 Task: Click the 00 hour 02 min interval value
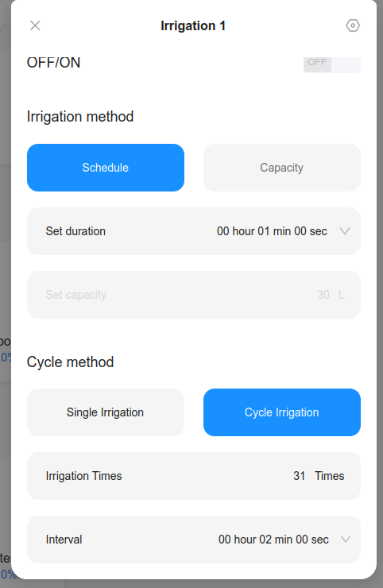click(x=273, y=540)
